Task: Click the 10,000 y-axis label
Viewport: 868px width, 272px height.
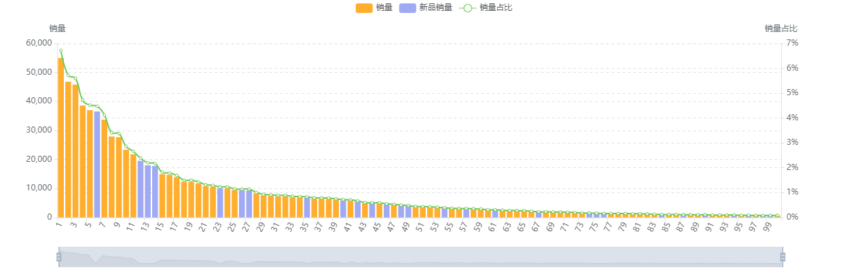Action: click(x=39, y=188)
